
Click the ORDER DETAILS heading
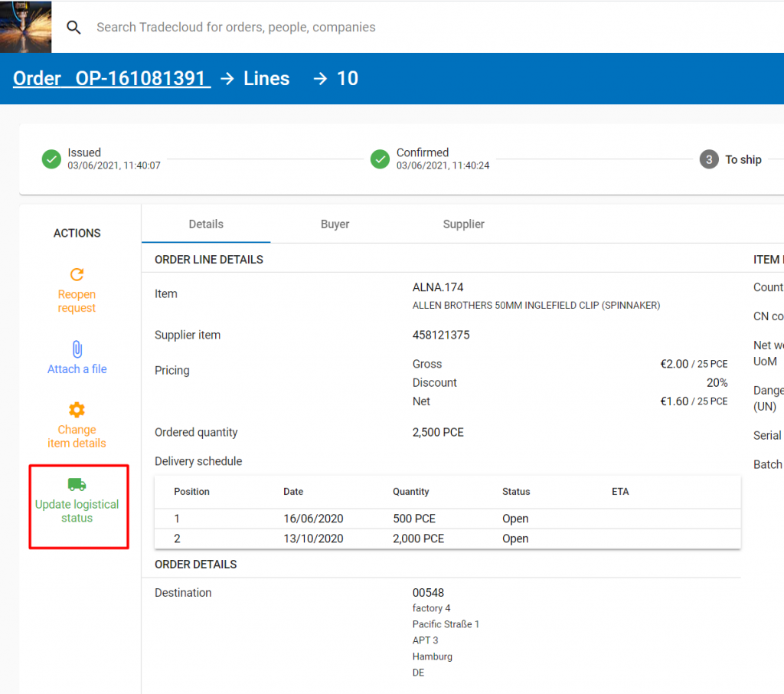[x=195, y=565]
